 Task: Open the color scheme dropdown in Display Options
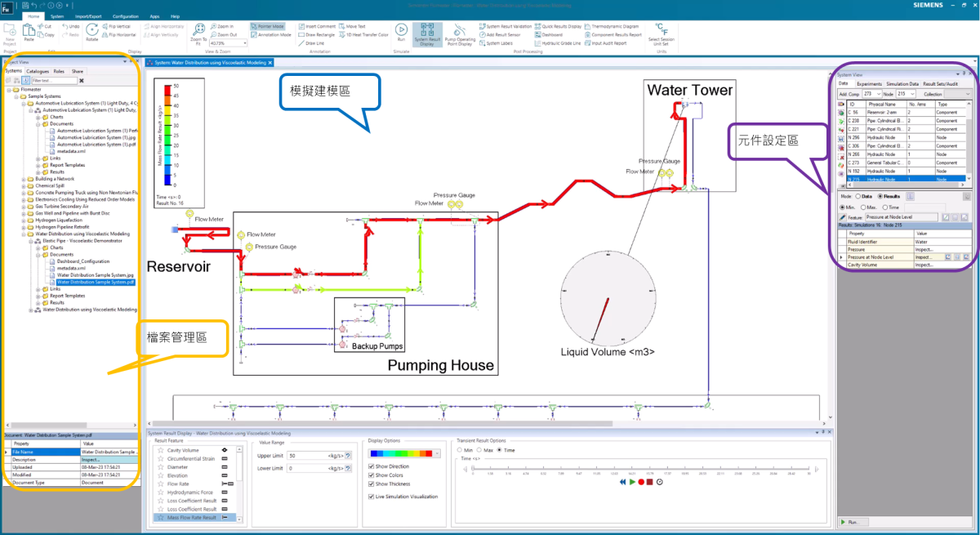(x=438, y=453)
